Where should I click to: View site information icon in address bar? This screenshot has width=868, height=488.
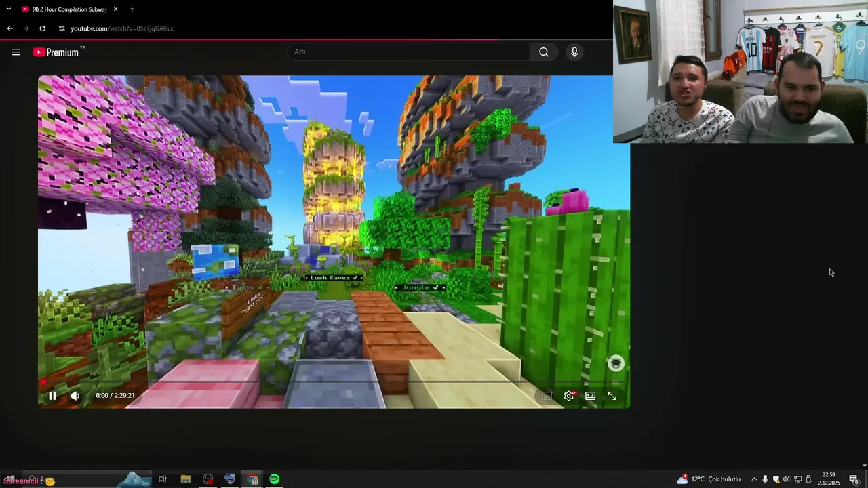[62, 28]
